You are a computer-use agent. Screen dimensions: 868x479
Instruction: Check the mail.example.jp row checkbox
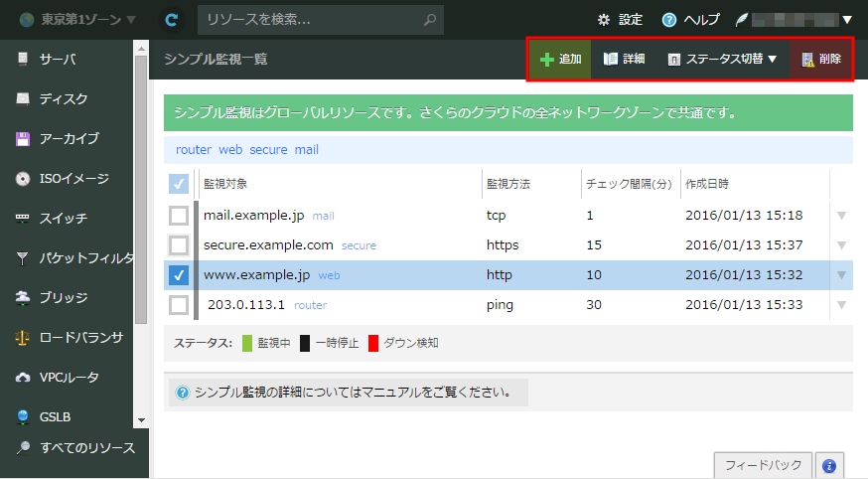click(179, 216)
